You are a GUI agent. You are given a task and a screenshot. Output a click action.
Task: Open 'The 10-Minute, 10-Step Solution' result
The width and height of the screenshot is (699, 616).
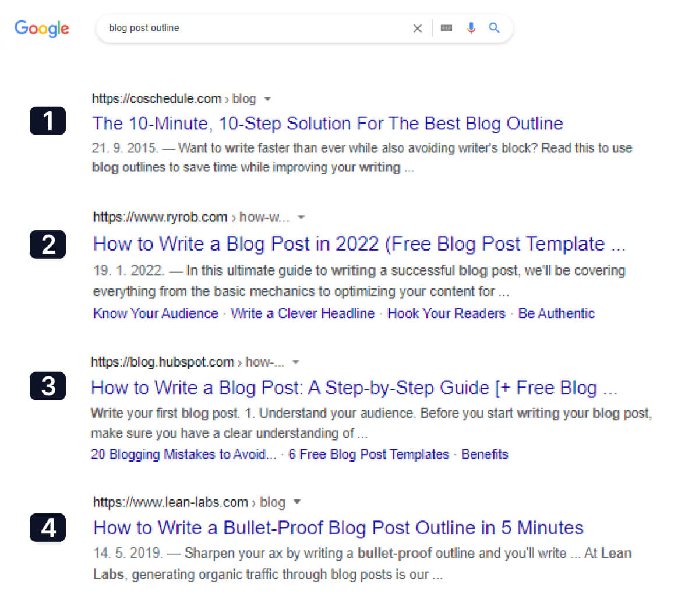[327, 124]
